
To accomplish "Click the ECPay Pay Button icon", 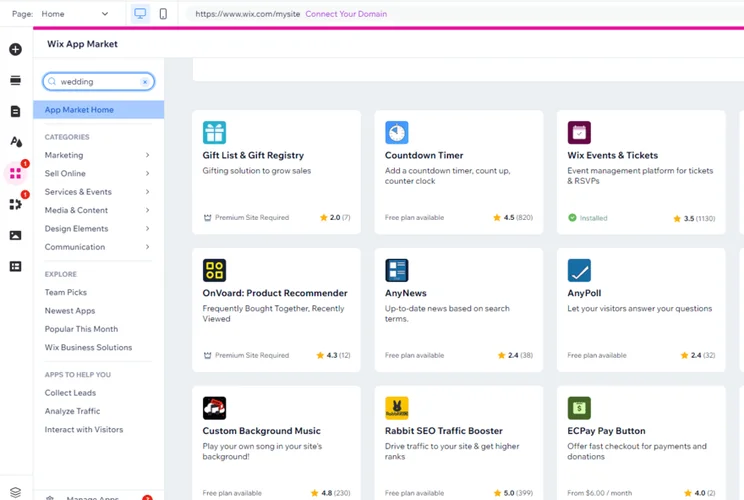I will (x=579, y=408).
